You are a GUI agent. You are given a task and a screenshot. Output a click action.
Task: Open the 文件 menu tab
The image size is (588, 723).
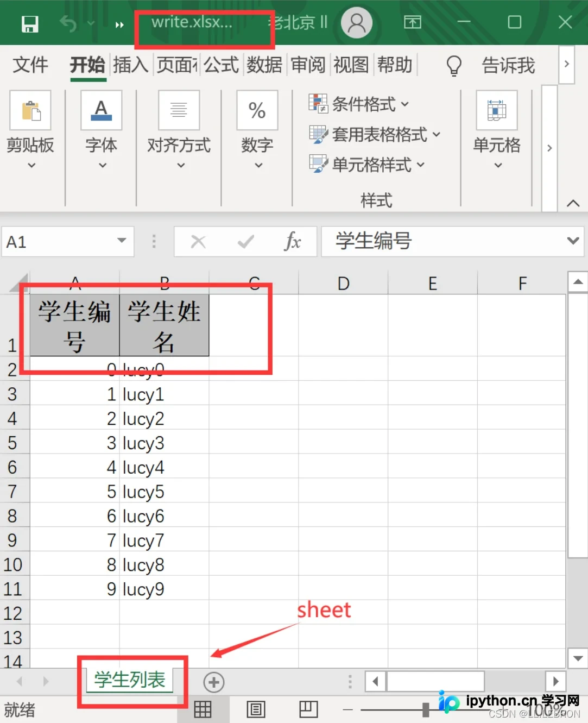point(30,65)
